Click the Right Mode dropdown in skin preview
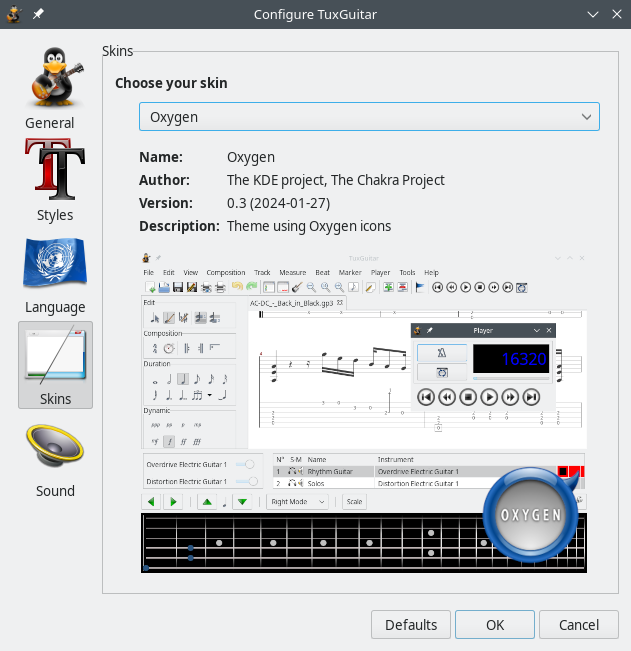Image resolution: width=631 pixels, height=651 pixels. (x=297, y=502)
